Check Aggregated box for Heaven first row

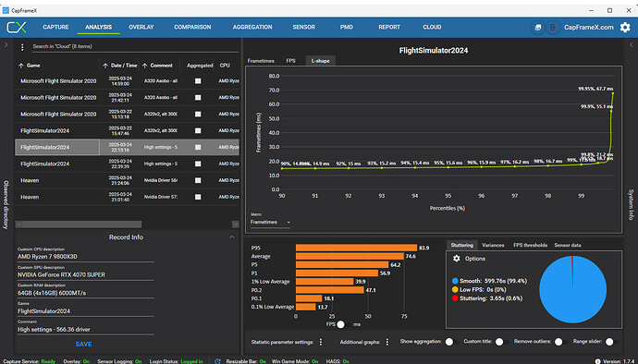[x=198, y=180]
